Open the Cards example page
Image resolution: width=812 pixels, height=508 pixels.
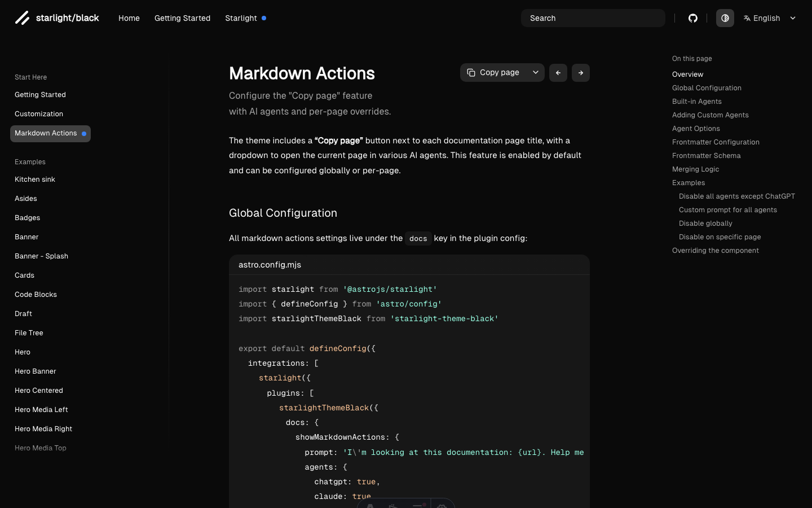(24, 275)
